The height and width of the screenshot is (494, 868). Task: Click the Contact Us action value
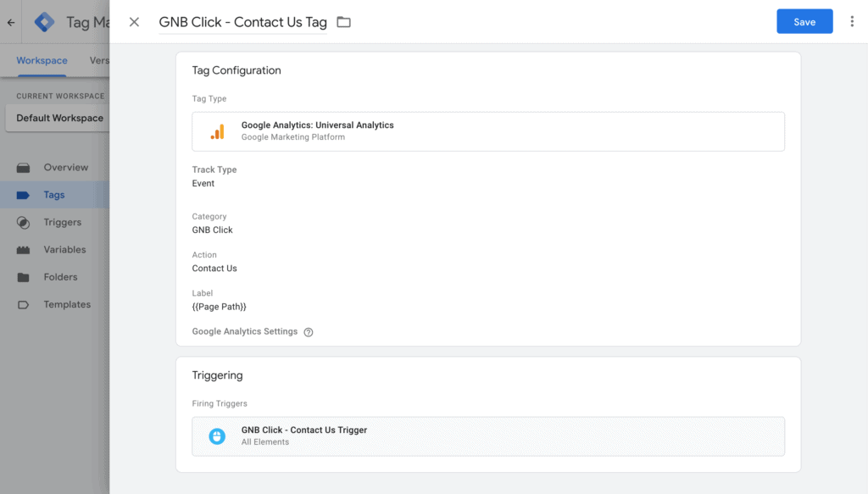click(214, 269)
